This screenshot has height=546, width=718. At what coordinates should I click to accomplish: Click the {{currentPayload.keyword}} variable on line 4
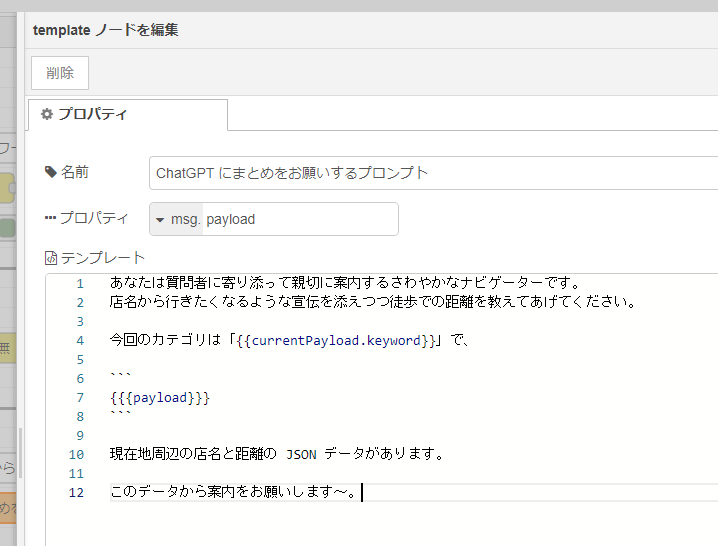point(336,340)
